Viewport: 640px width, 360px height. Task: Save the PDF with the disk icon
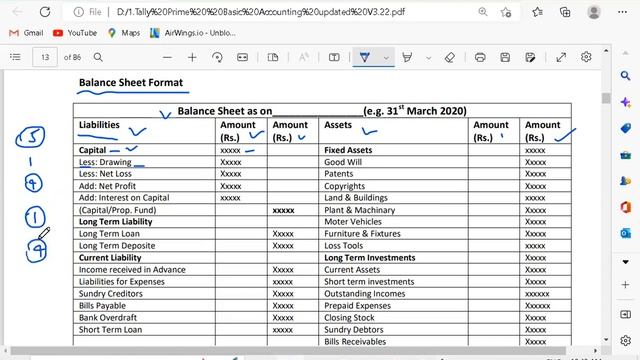[x=505, y=58]
